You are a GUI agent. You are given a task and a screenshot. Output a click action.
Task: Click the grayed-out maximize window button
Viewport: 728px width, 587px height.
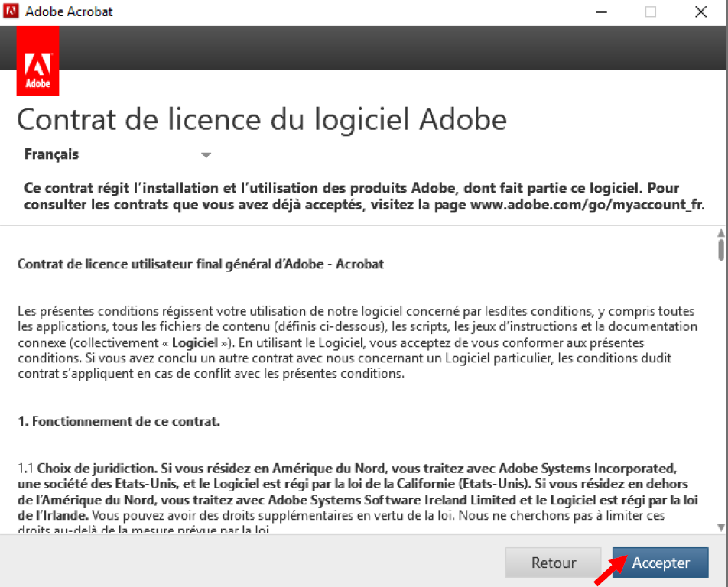click(651, 12)
